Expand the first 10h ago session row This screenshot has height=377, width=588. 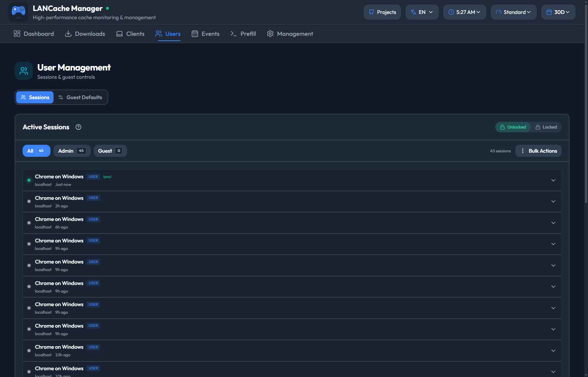553,351
